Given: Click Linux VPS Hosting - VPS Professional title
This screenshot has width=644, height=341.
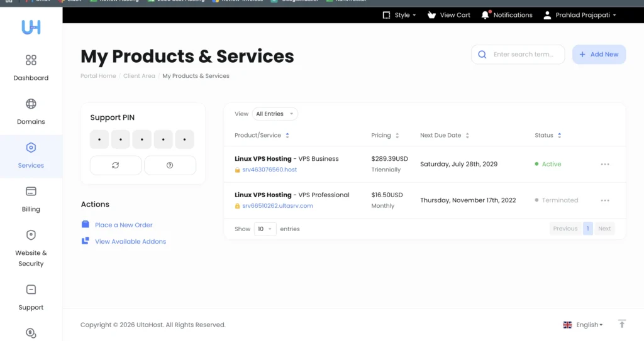Looking at the screenshot, I should [292, 195].
